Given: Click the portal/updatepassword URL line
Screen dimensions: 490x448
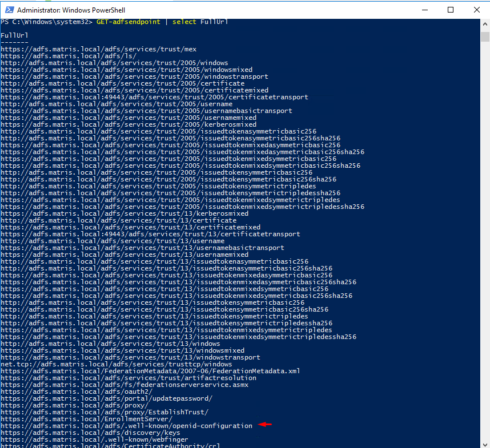Looking at the screenshot, I should pyautogui.click(x=106, y=398).
